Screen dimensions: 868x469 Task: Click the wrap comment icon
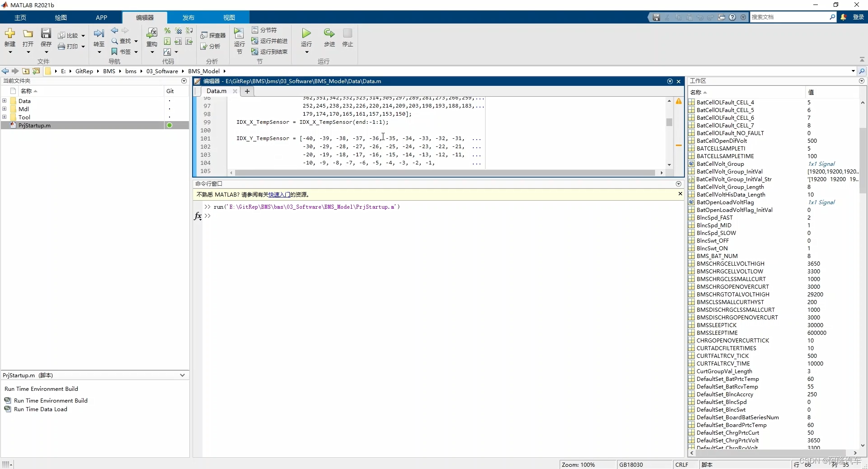(x=189, y=30)
